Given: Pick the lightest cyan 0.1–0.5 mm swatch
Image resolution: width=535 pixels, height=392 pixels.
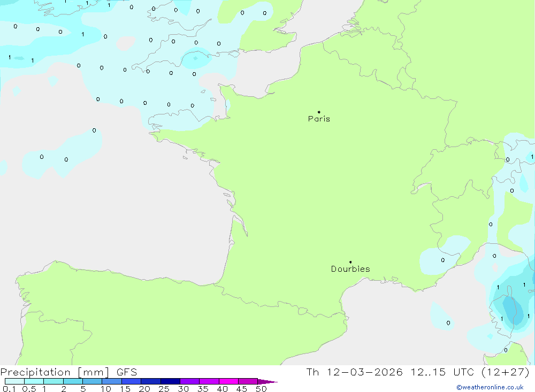Looking at the screenshot, I should (14, 381).
